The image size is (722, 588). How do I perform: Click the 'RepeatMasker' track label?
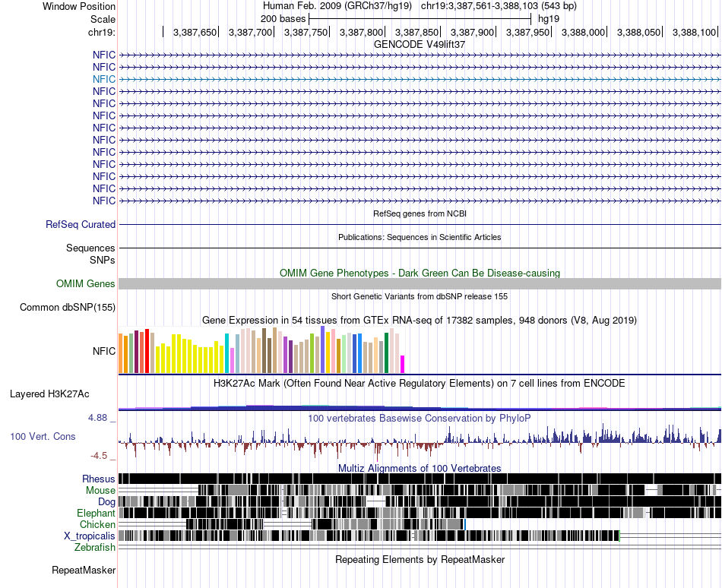(x=84, y=570)
